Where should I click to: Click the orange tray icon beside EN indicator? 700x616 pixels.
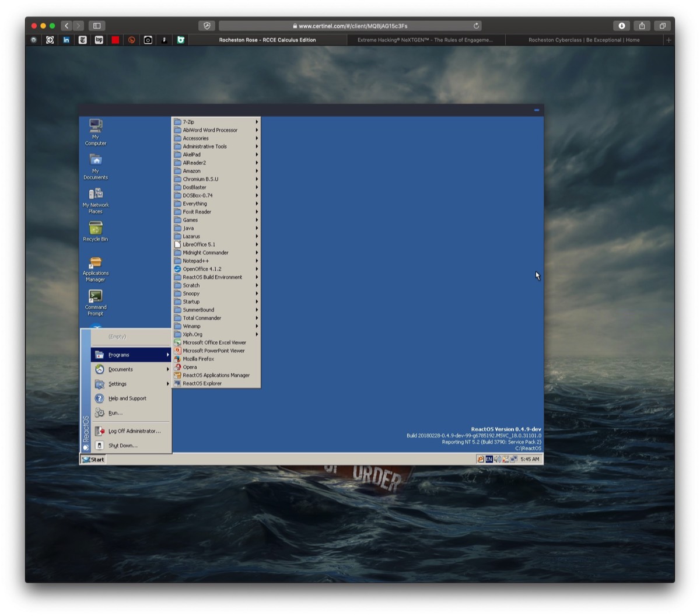pyautogui.click(x=481, y=460)
